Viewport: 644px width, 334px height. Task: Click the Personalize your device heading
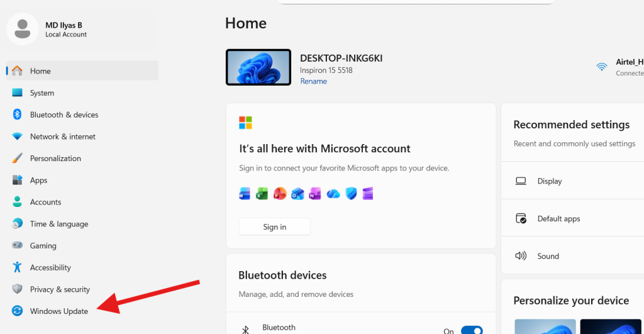coord(571,300)
